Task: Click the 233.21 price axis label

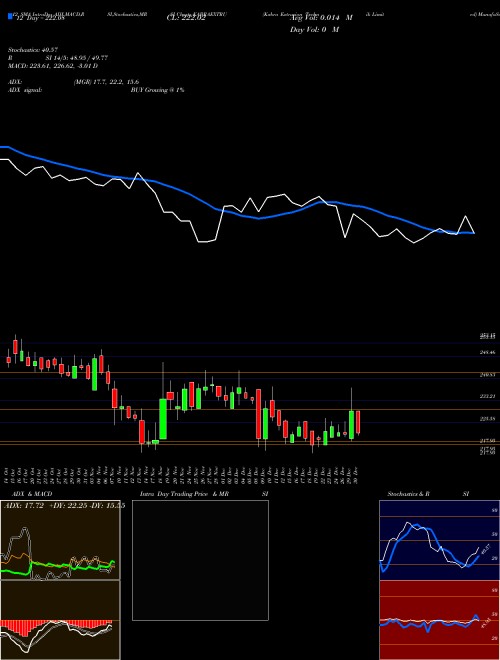Action: (x=487, y=396)
